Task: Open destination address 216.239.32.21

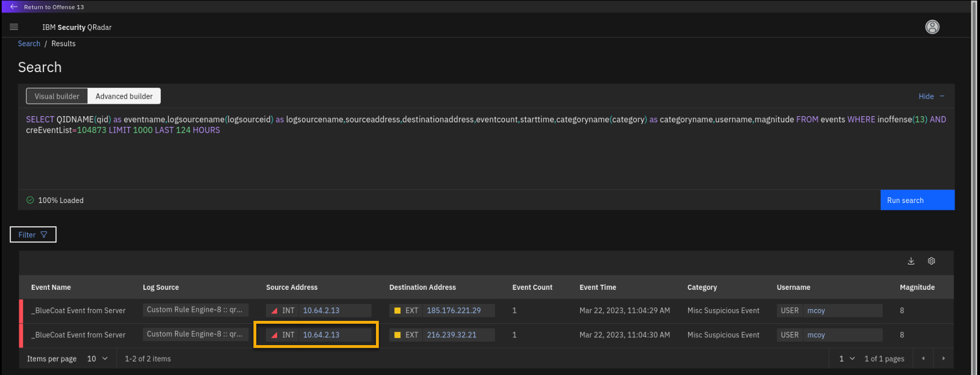Action: pos(452,334)
